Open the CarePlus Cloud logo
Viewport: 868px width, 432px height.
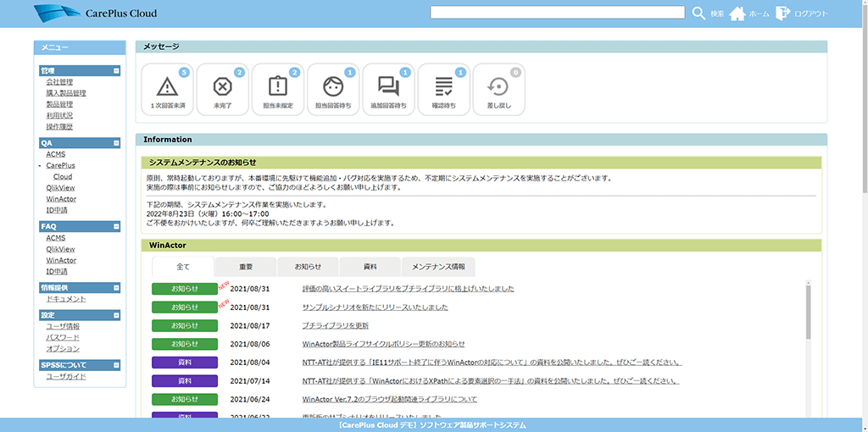pos(95,14)
